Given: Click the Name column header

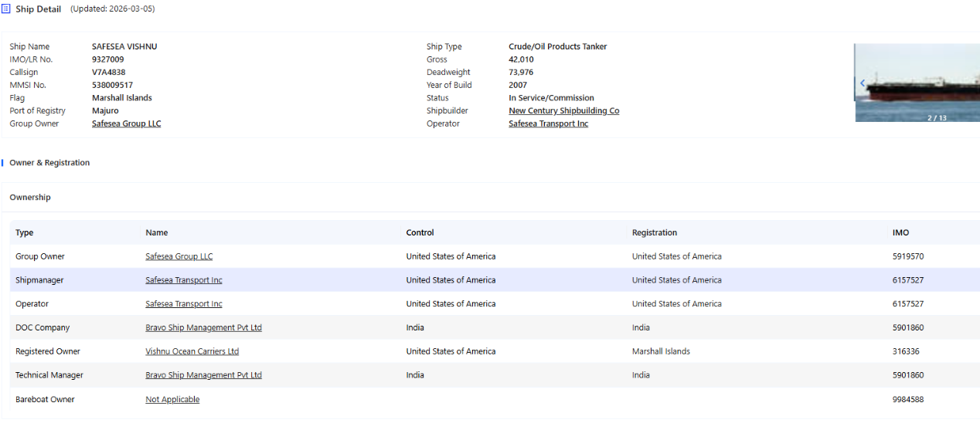Looking at the screenshot, I should point(156,232).
